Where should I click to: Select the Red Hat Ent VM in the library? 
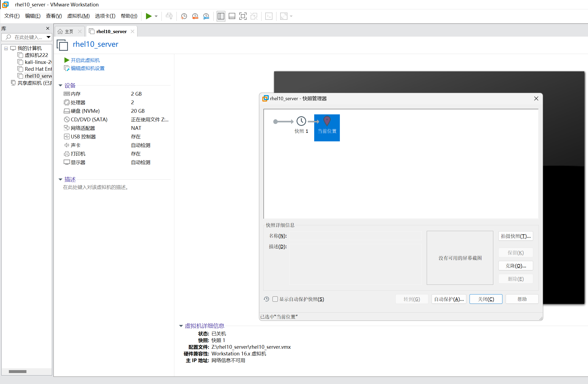35,69
